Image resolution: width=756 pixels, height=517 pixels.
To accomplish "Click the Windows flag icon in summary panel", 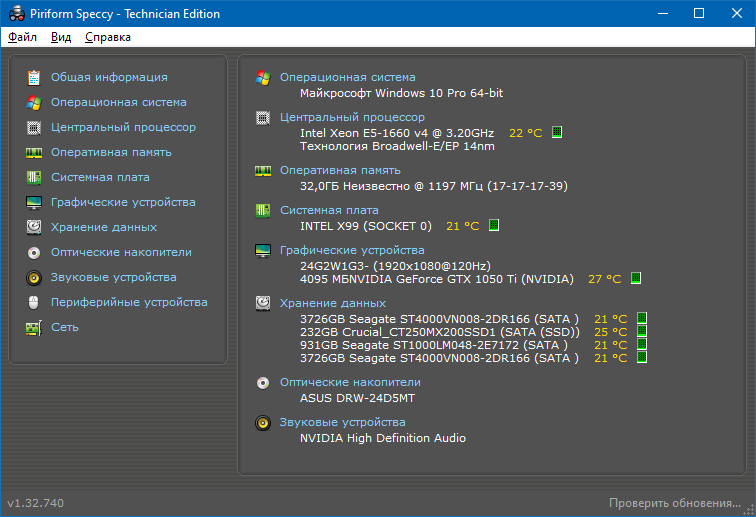I will [x=263, y=77].
